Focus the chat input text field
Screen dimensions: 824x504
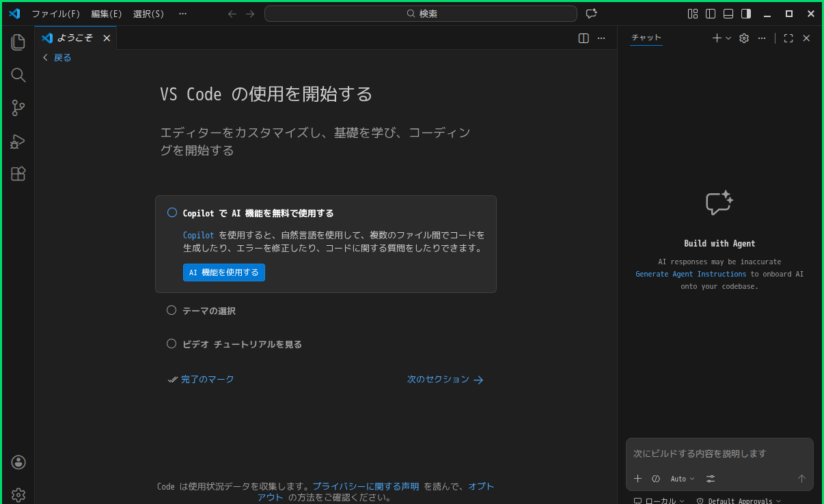click(719, 453)
